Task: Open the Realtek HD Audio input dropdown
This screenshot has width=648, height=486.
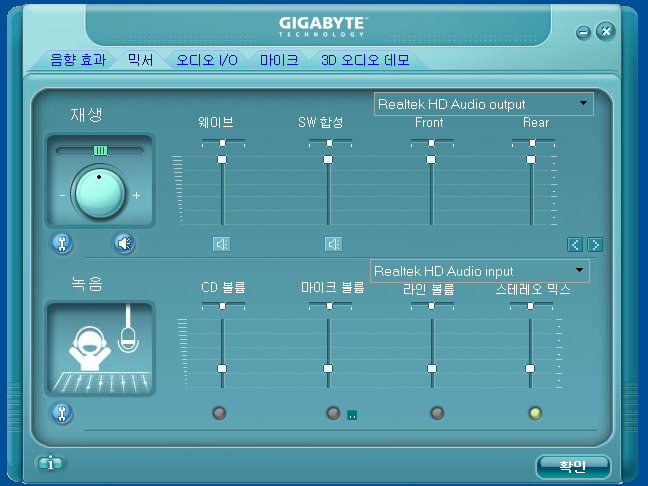Action: [479, 271]
